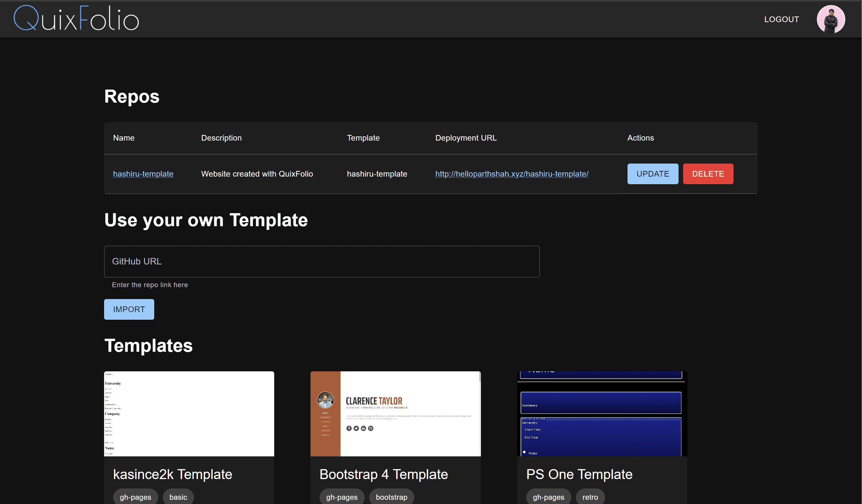862x504 pixels.
Task: Click the basic tag chip
Action: [178, 497]
